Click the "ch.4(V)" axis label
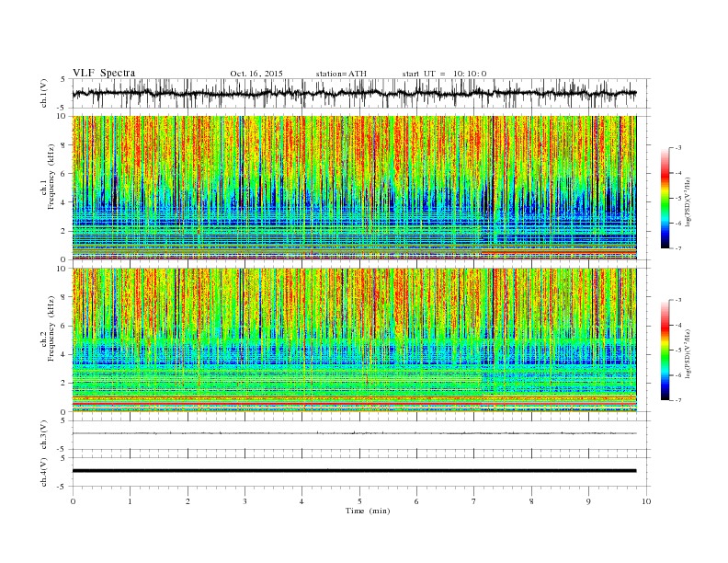 [44, 472]
